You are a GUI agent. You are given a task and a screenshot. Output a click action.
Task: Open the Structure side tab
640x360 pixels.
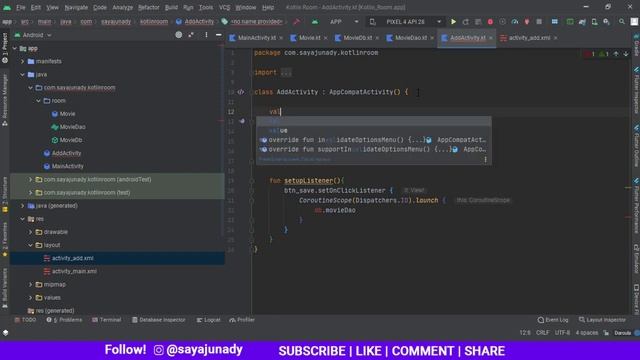[5, 195]
